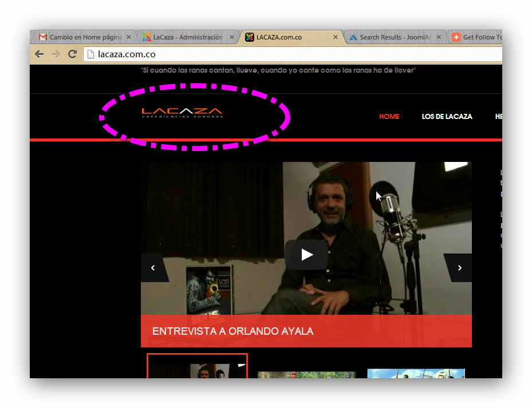Click the address bar showing lacaza.com.co
The image size is (532, 408).
[293, 54]
